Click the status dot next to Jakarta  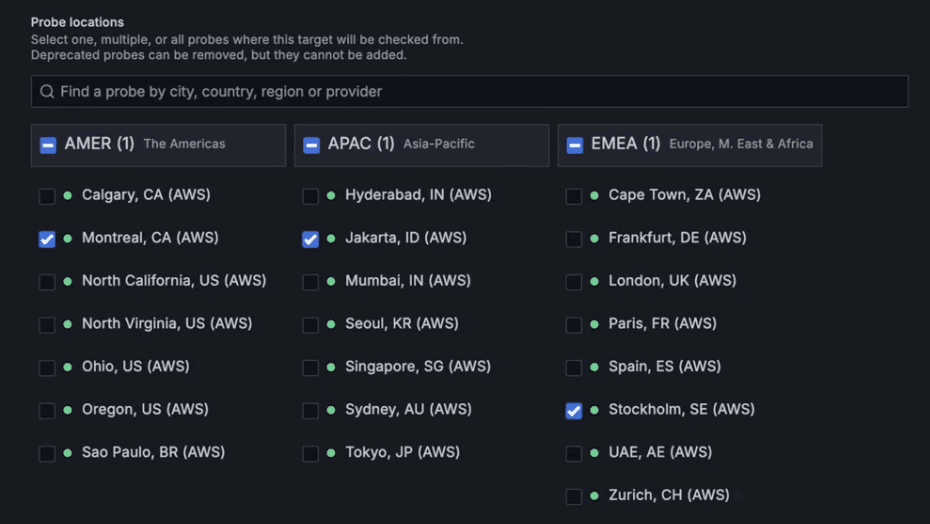(331, 238)
